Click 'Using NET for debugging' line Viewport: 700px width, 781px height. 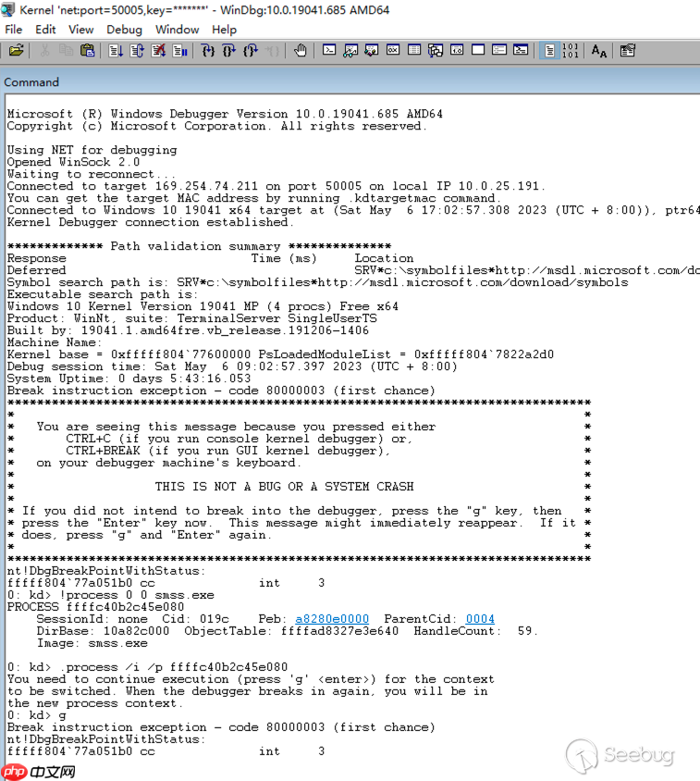tap(92, 150)
